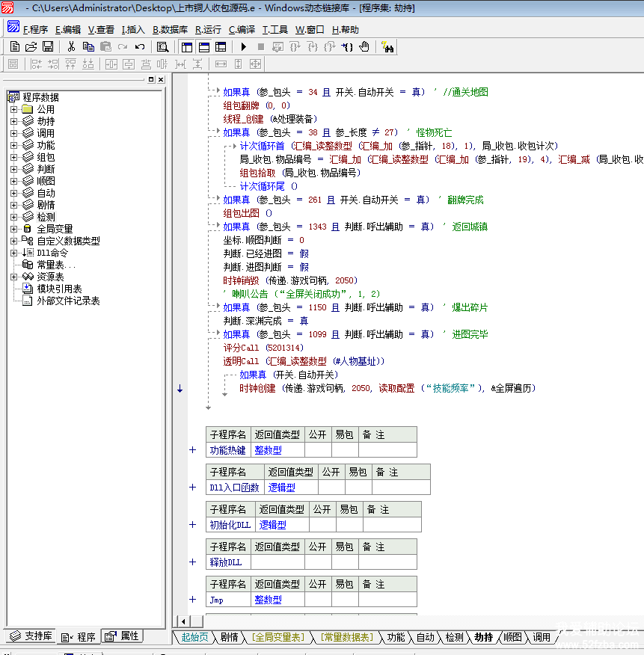
Task: Open the 支持库 panel tab
Action: pyautogui.click(x=31, y=636)
